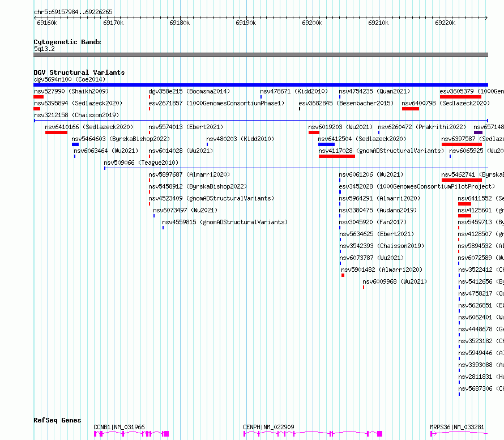
Task: Click red bar under nsv6411552
Action: pyautogui.click(x=464, y=204)
